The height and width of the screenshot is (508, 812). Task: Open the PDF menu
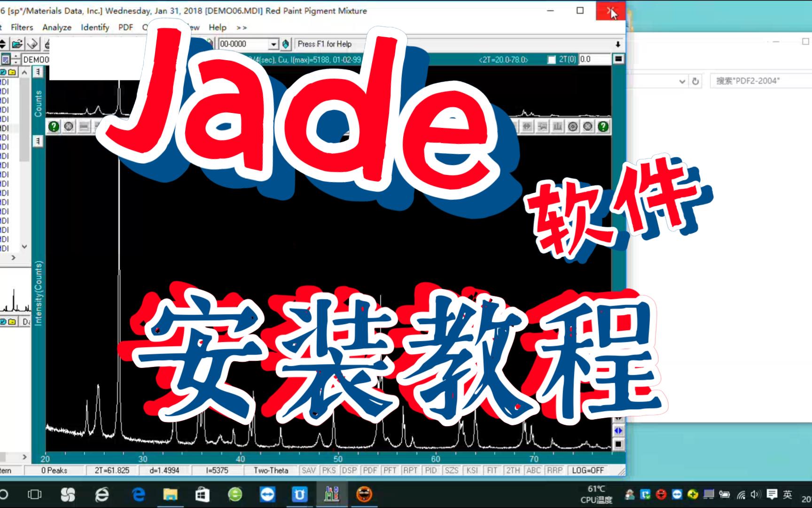point(125,27)
